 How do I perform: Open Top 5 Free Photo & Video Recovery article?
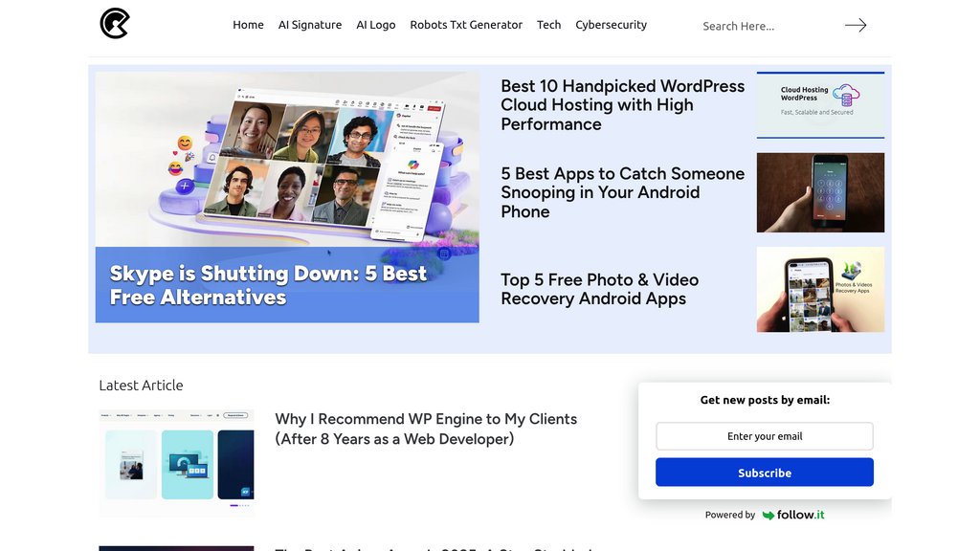point(599,289)
